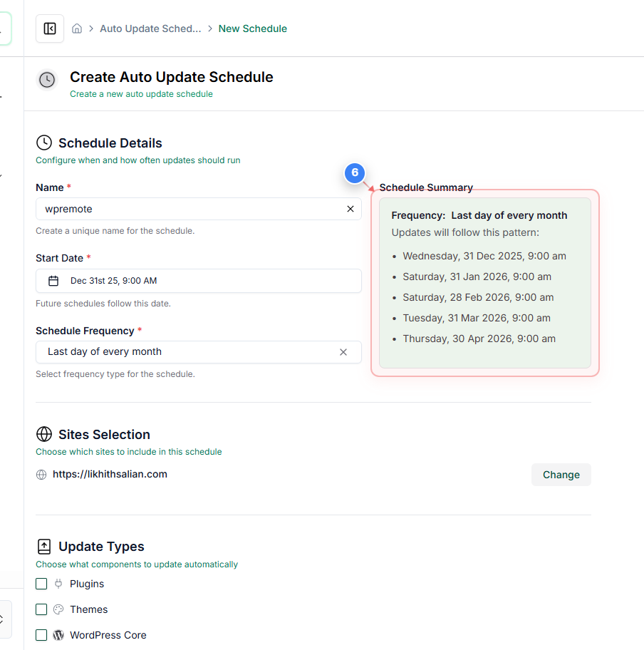
Task: Click the app logo in the breadcrumb bar
Action: [x=49, y=28]
